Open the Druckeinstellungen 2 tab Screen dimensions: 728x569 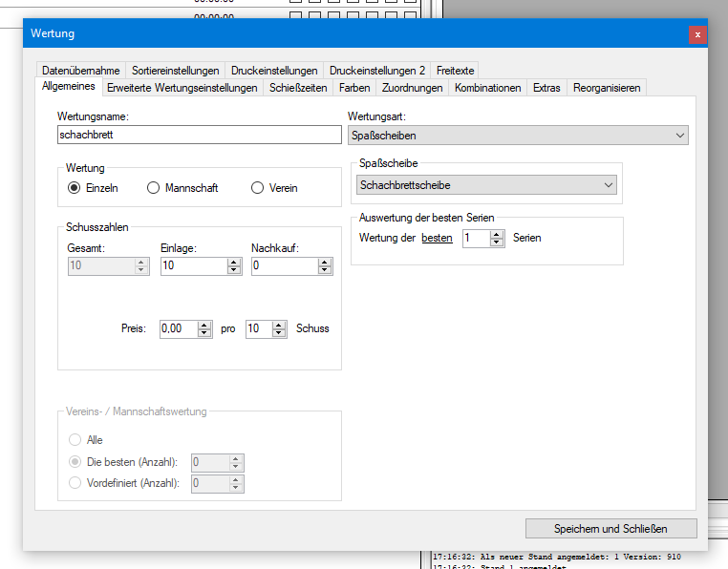377,71
